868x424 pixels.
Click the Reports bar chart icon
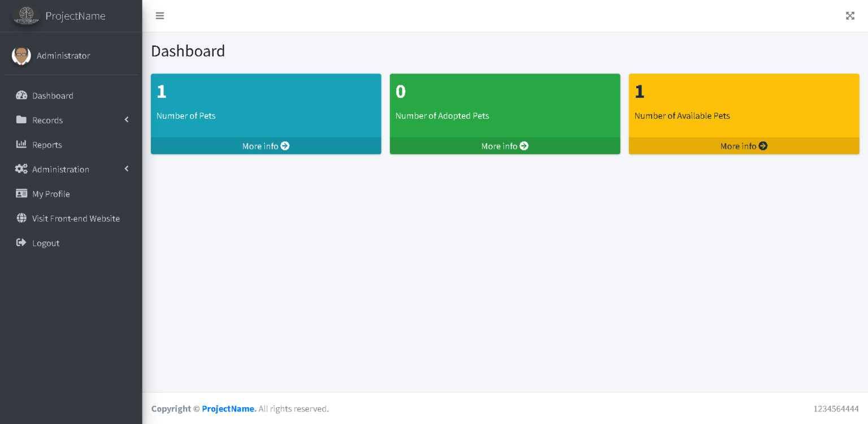coord(21,145)
